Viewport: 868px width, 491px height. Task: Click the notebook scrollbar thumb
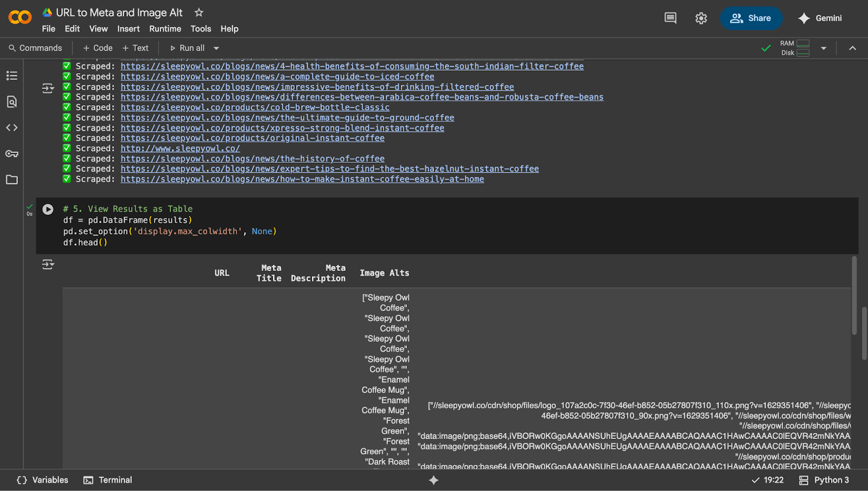tap(864, 333)
